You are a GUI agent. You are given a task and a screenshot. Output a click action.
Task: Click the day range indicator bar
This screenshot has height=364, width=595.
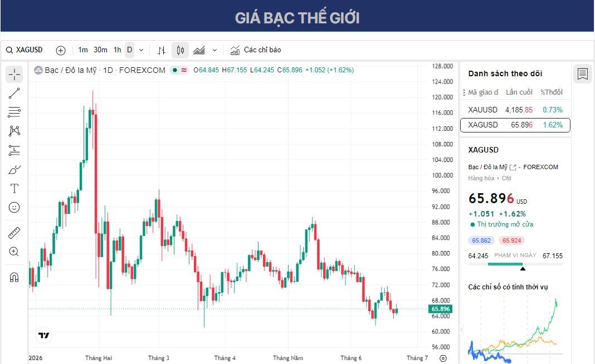coord(515,264)
